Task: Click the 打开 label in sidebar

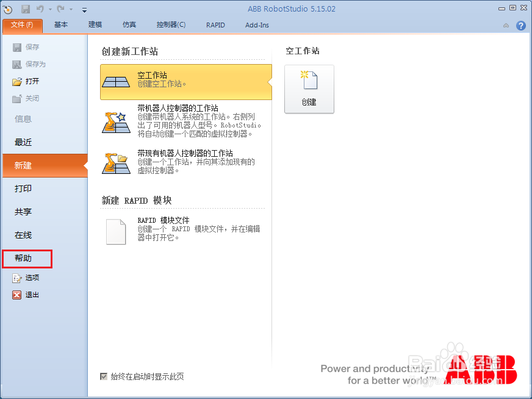Action: (x=32, y=81)
